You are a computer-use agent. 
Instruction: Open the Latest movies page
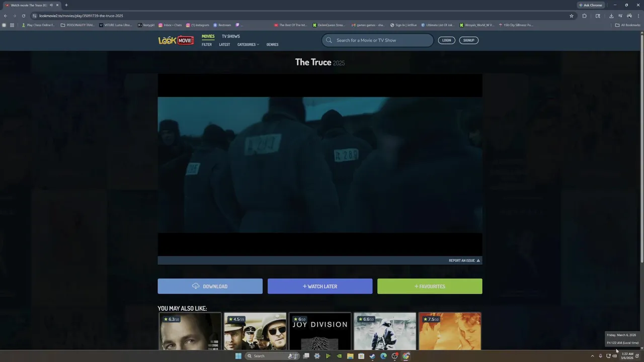coord(224,44)
